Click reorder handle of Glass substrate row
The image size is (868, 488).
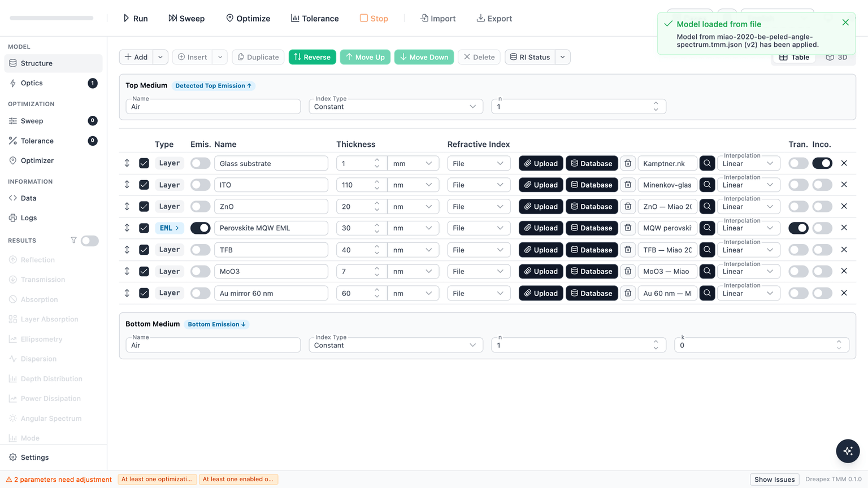click(x=127, y=163)
